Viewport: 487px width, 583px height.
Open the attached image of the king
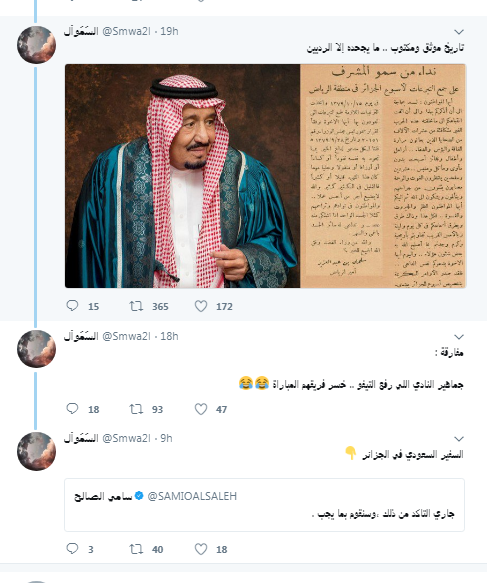(x=183, y=176)
